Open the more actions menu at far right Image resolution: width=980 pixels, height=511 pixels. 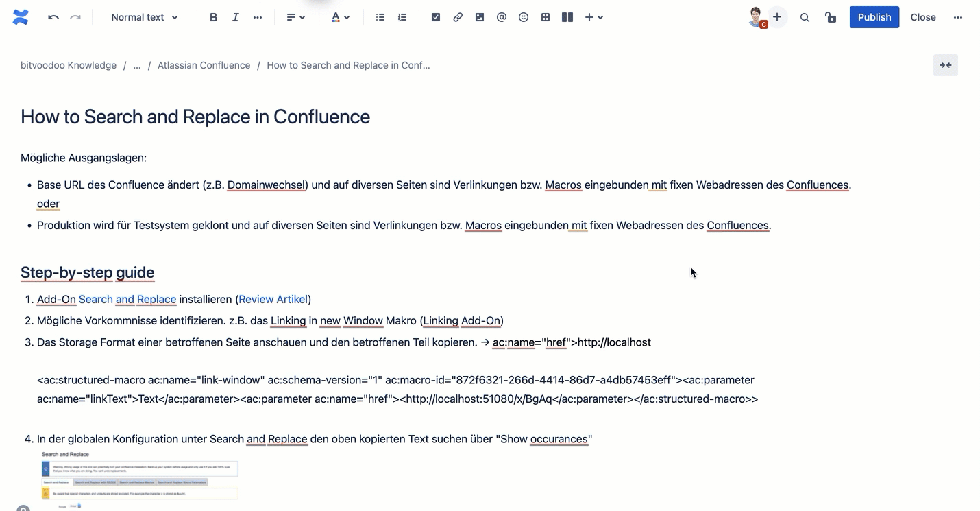(x=958, y=17)
